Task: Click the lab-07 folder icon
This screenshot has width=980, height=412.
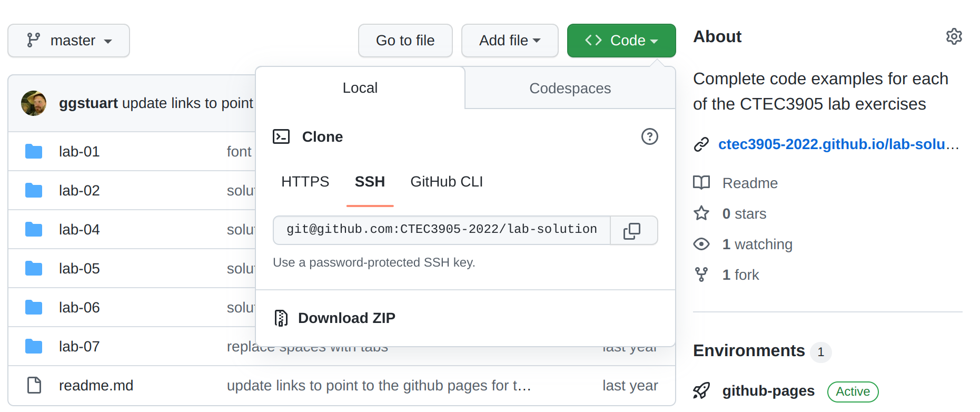Action: [x=34, y=347]
